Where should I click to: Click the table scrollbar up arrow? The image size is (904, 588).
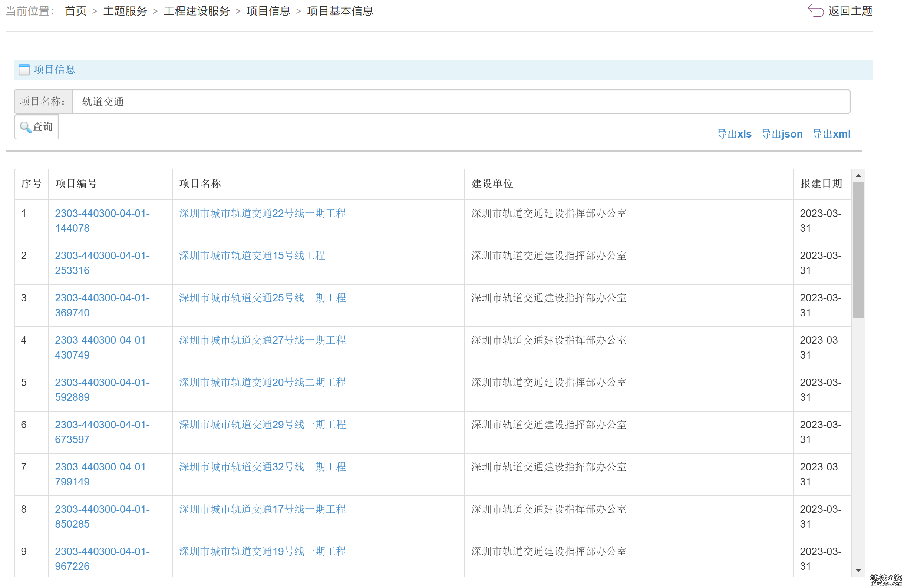[858, 175]
